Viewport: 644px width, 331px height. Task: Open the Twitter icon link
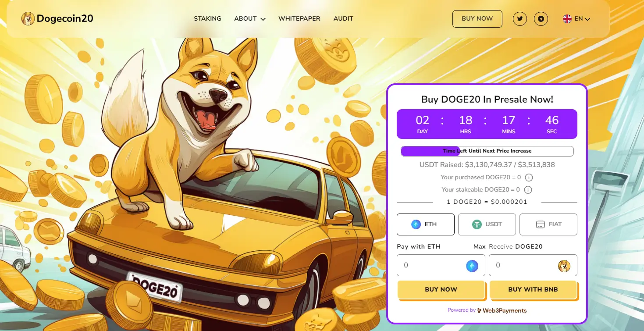520,19
